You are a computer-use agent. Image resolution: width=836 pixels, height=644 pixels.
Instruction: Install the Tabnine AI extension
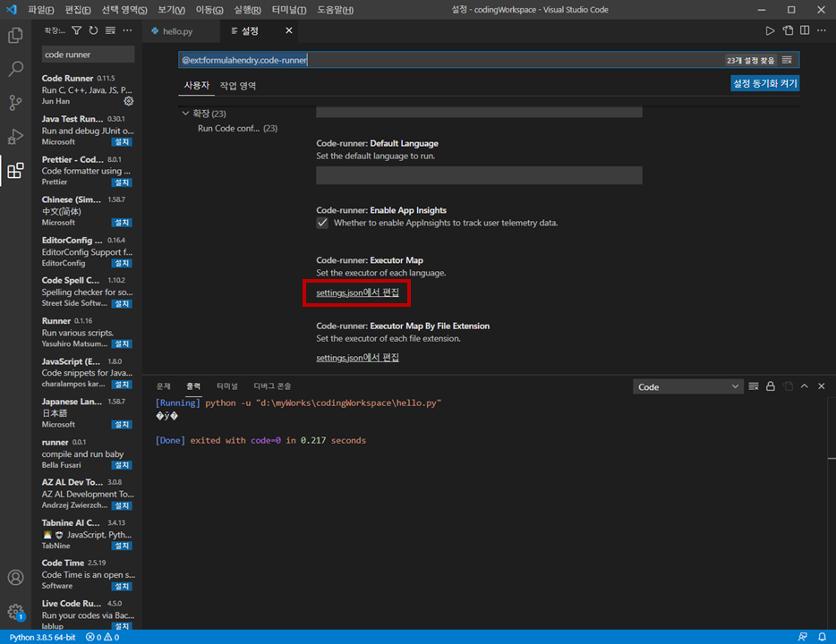(x=122, y=546)
